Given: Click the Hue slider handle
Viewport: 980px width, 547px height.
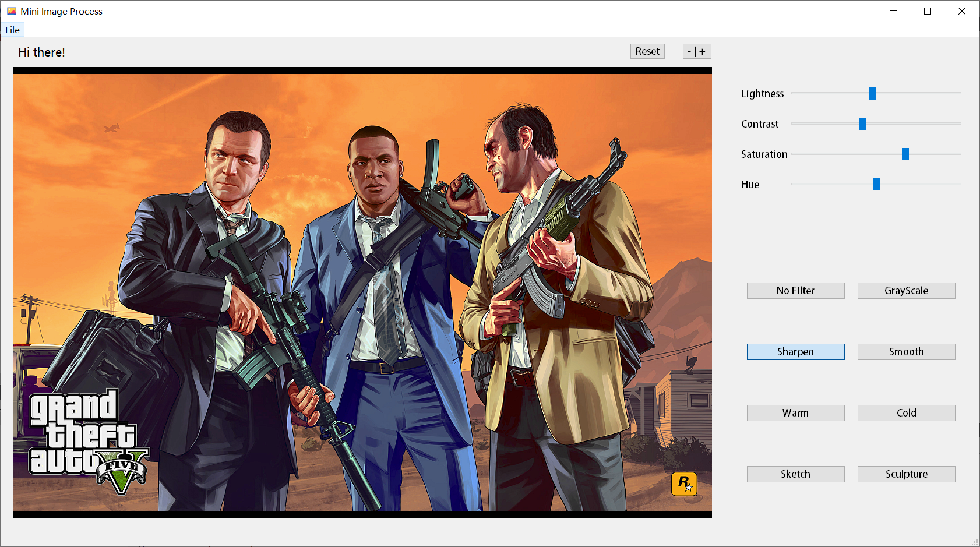Looking at the screenshot, I should pos(876,184).
